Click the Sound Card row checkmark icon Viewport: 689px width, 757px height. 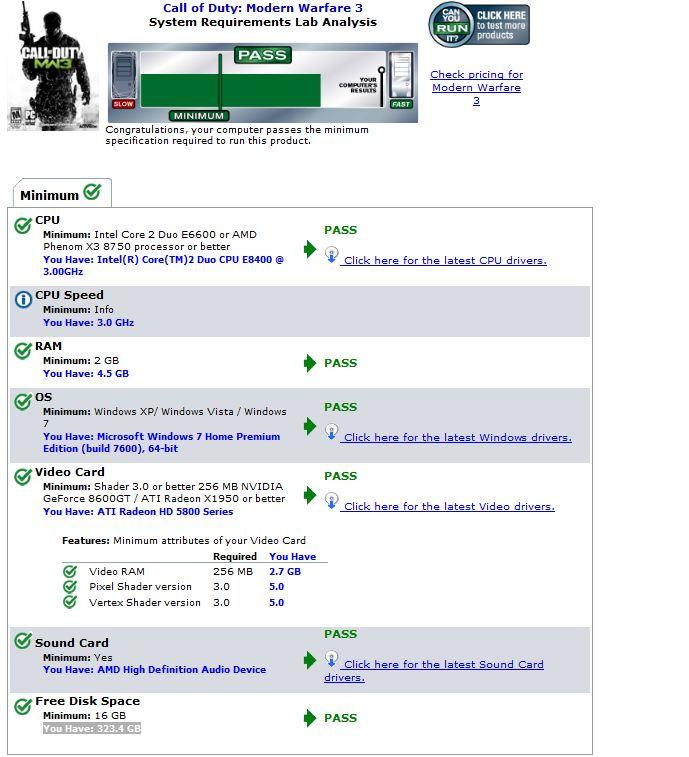coord(23,641)
